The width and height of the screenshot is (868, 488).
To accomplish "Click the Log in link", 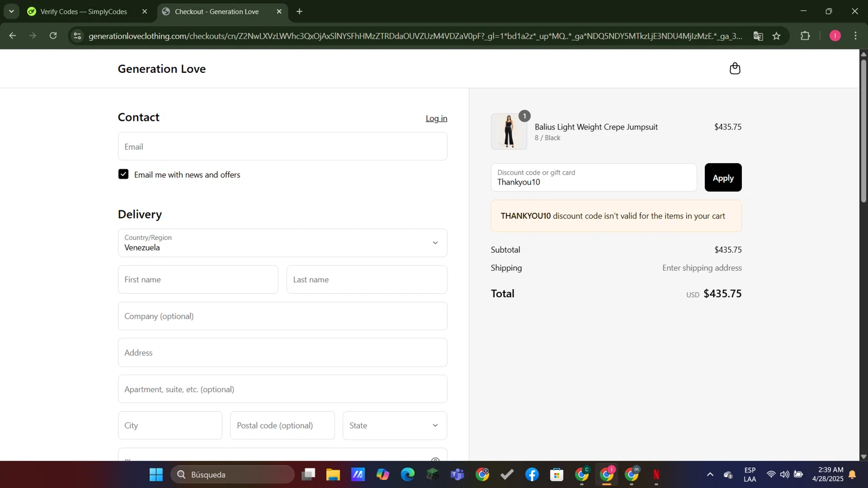I will [436, 119].
